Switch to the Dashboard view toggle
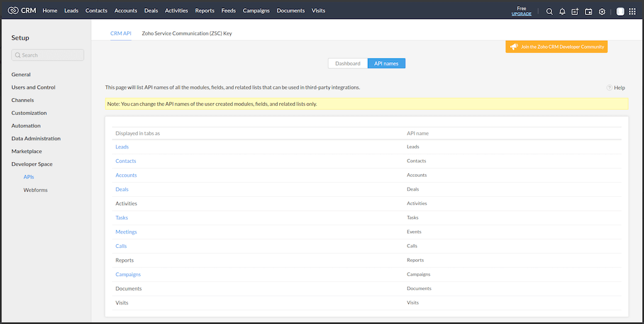Image resolution: width=644 pixels, height=324 pixels. click(348, 64)
